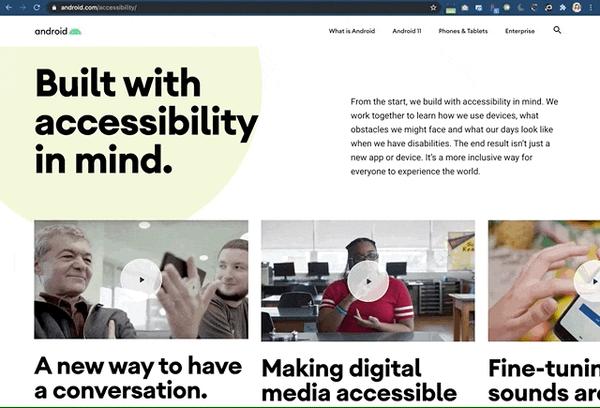600x408 pixels.
Task: Focus the address bar with android.com/accessibility
Action: [x=241, y=7]
